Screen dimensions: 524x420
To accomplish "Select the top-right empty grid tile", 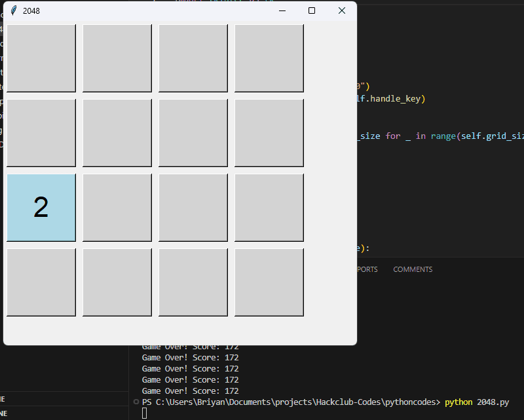I will click(269, 58).
